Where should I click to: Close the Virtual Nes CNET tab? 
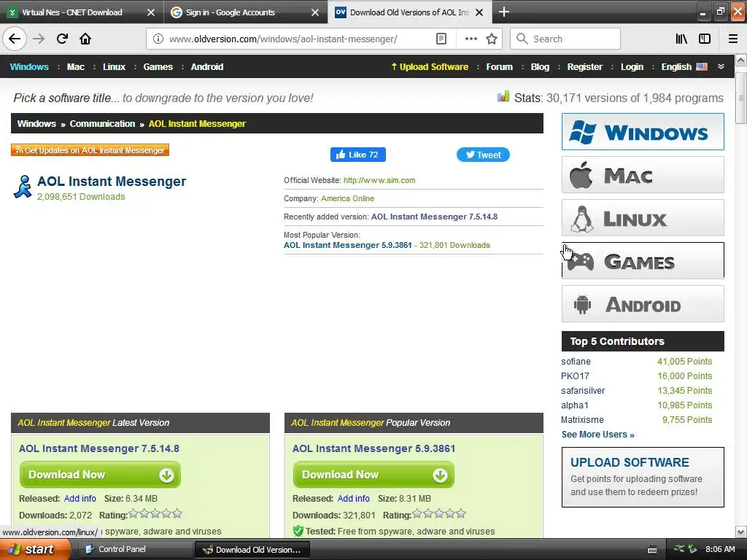click(x=150, y=12)
